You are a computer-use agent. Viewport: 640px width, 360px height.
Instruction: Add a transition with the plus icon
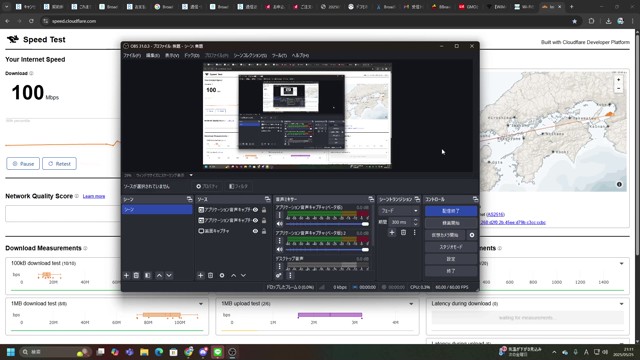pos(392,233)
